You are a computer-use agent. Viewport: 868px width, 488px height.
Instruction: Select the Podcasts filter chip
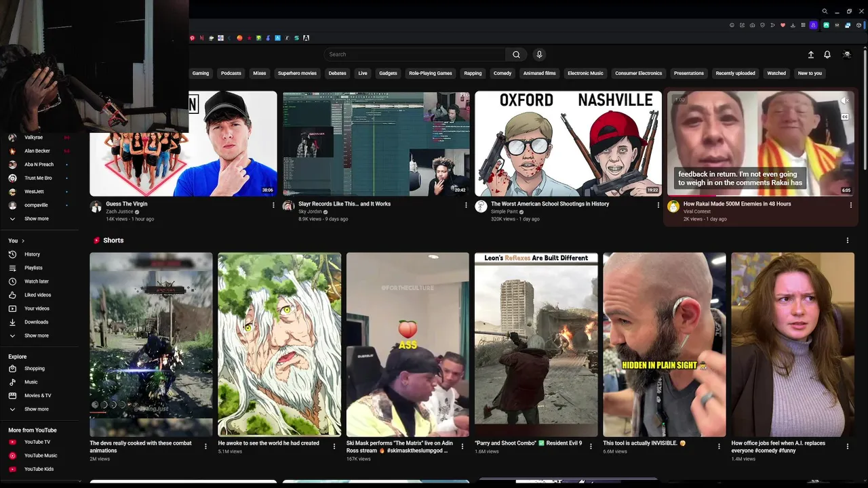tap(231, 73)
